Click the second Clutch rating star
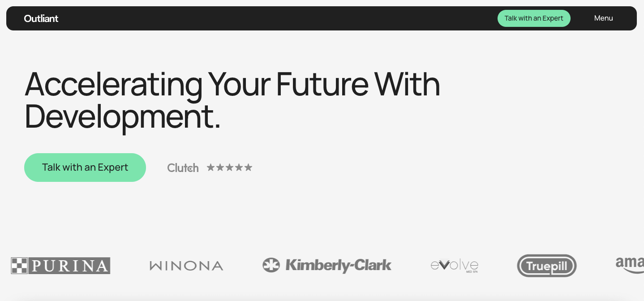The width and height of the screenshot is (644, 301). [220, 168]
